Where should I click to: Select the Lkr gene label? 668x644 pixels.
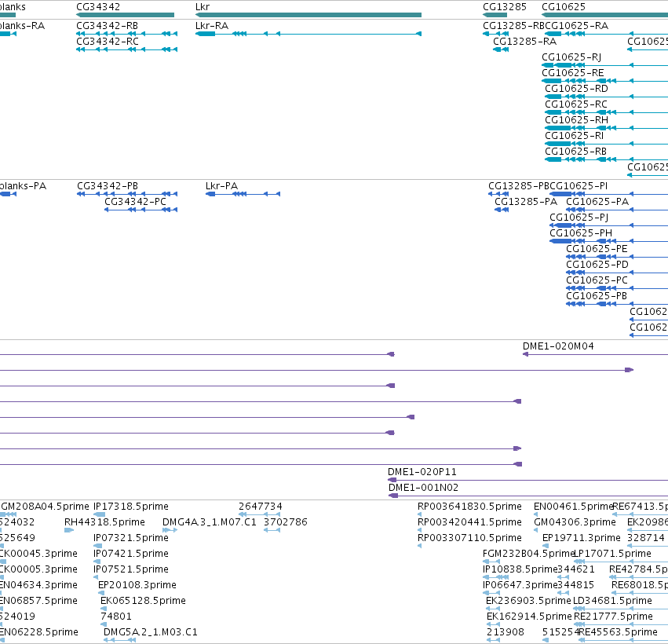(x=203, y=7)
